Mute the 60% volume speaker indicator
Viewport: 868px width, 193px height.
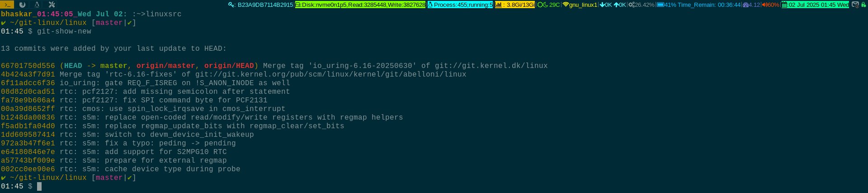coord(771,5)
